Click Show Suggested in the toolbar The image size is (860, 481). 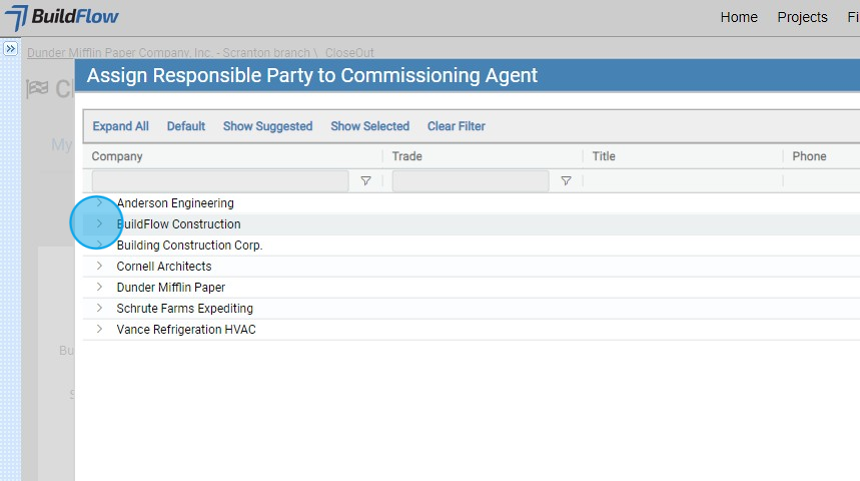click(267, 126)
